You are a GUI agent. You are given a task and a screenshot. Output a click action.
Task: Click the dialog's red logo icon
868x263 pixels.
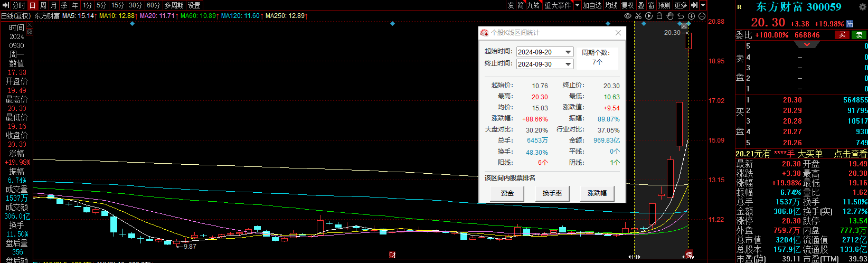click(484, 33)
